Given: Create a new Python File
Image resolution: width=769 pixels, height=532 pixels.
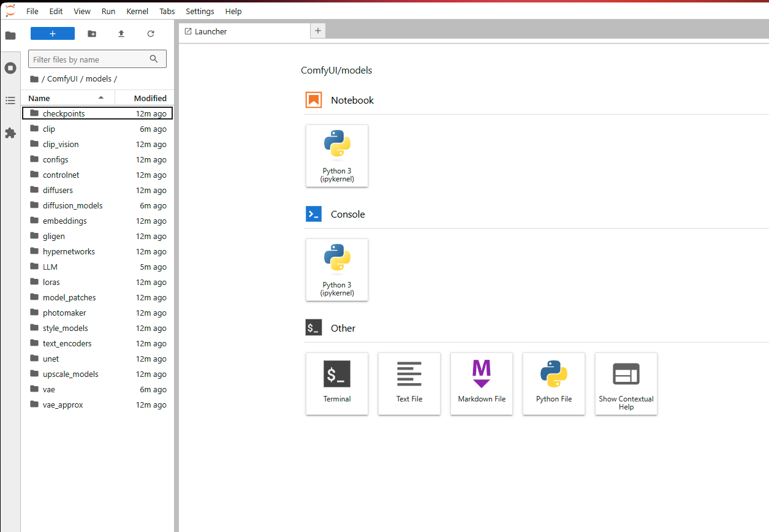Looking at the screenshot, I should (x=554, y=384).
